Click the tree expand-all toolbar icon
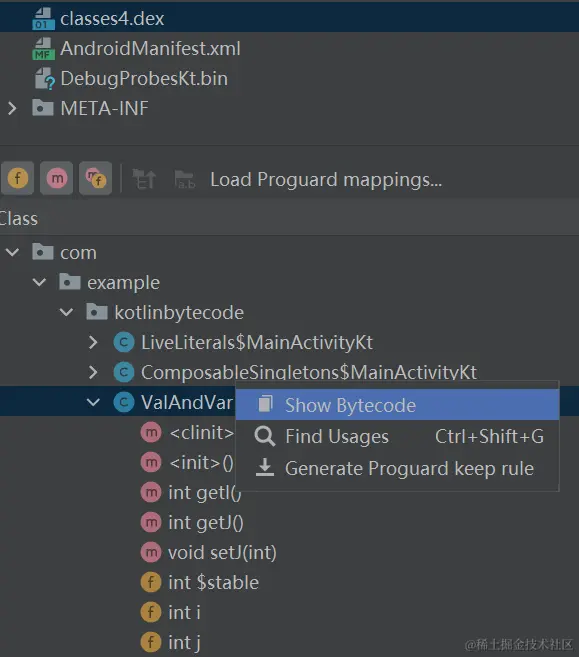579x657 pixels. 145,179
